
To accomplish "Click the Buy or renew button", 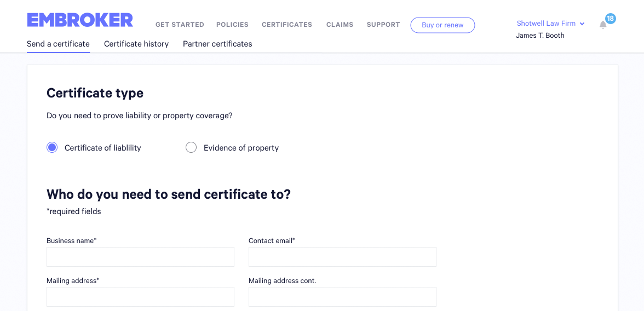I will (x=442, y=25).
